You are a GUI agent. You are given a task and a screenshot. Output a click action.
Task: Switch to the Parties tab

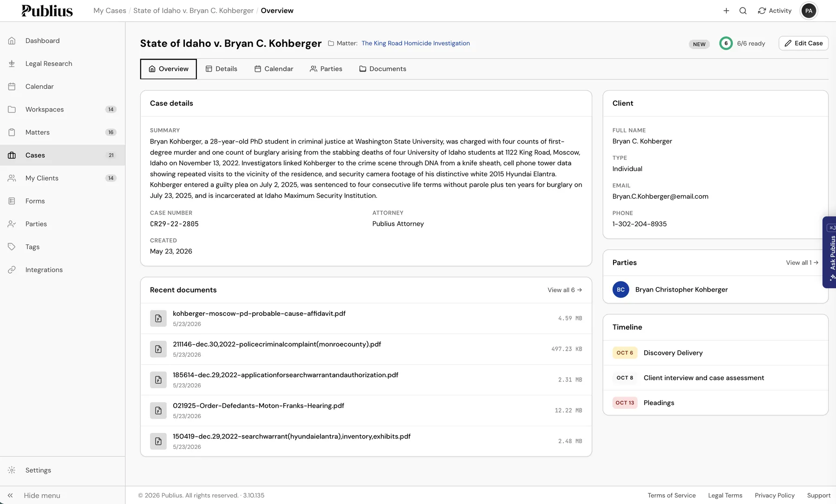tap(326, 69)
